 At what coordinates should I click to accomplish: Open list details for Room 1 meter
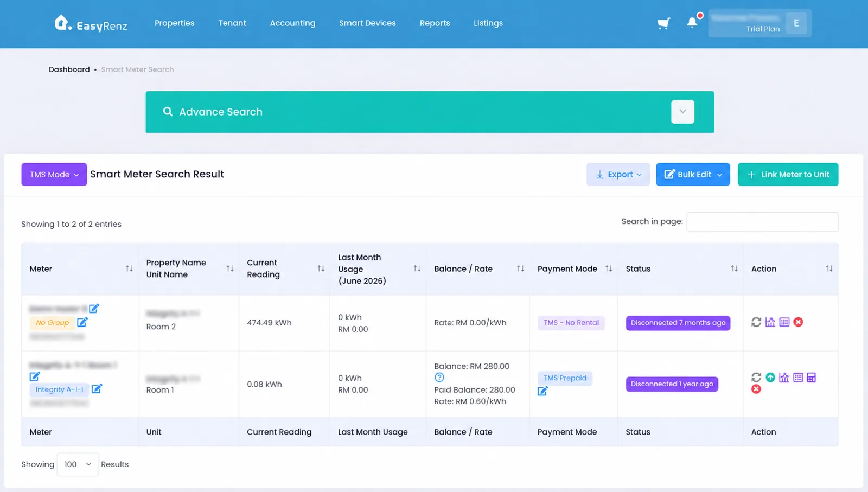point(798,378)
